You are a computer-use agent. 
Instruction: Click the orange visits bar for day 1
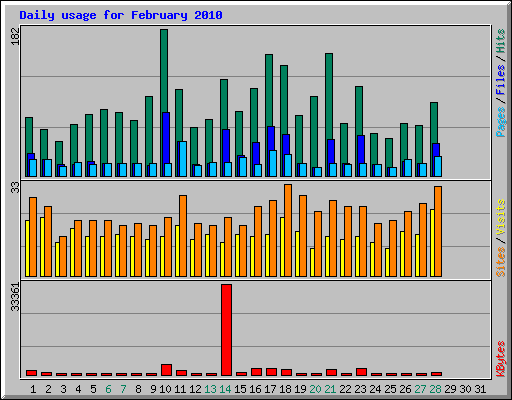click(33, 237)
